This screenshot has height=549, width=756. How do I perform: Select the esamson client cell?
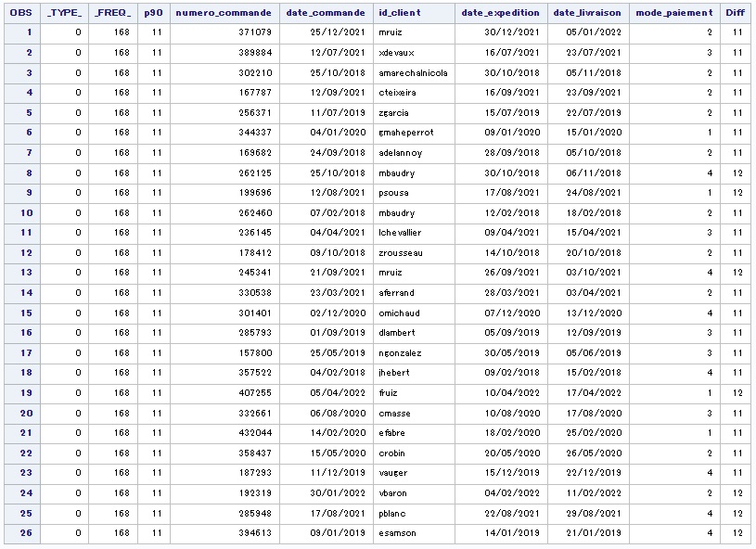(x=400, y=533)
